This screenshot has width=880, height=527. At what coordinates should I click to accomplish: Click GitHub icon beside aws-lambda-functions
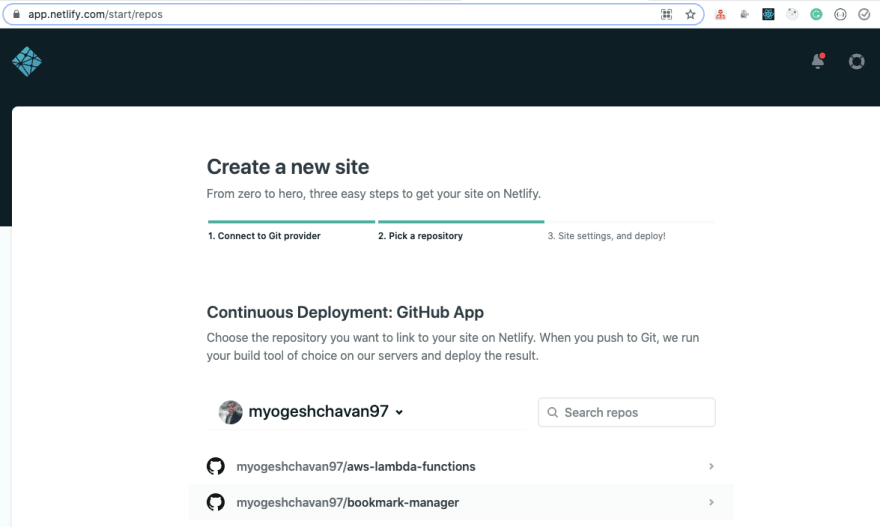point(216,466)
